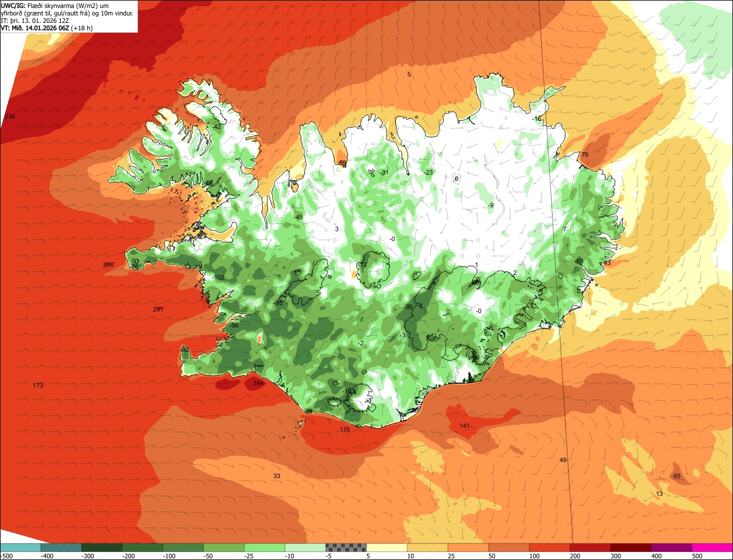
Task: Click the '-42' value in the Westfjords
Action: tap(215, 127)
